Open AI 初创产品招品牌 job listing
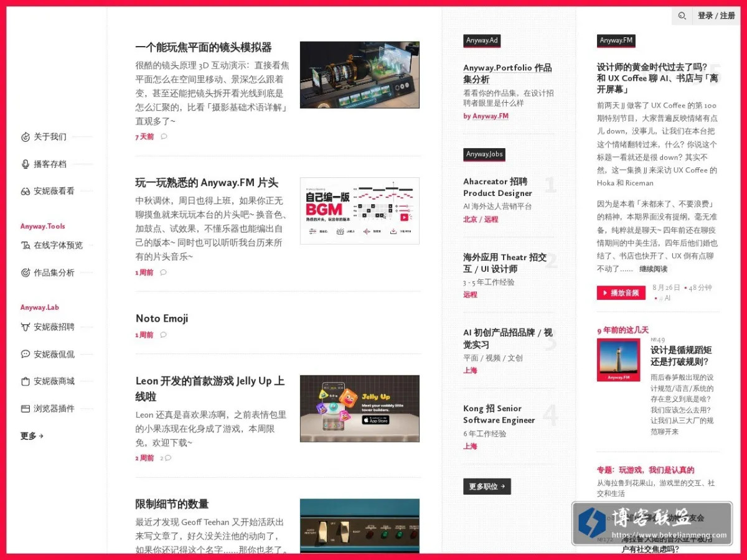 (508, 338)
